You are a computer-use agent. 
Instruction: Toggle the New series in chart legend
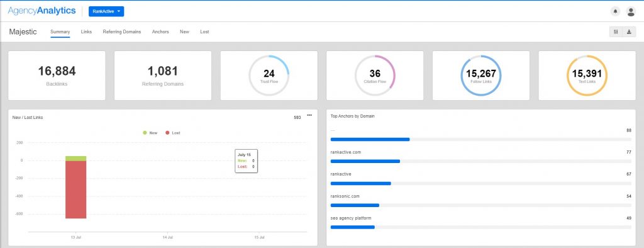(x=150, y=133)
